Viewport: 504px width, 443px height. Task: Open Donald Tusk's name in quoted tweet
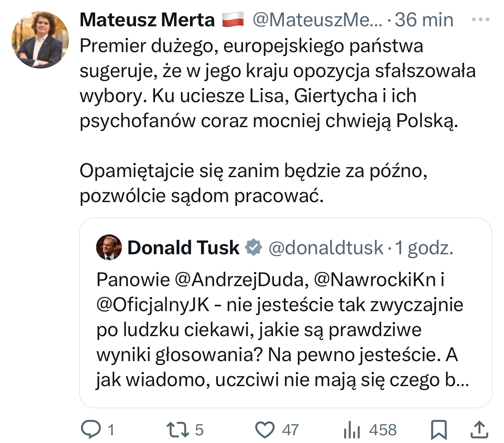184,248
